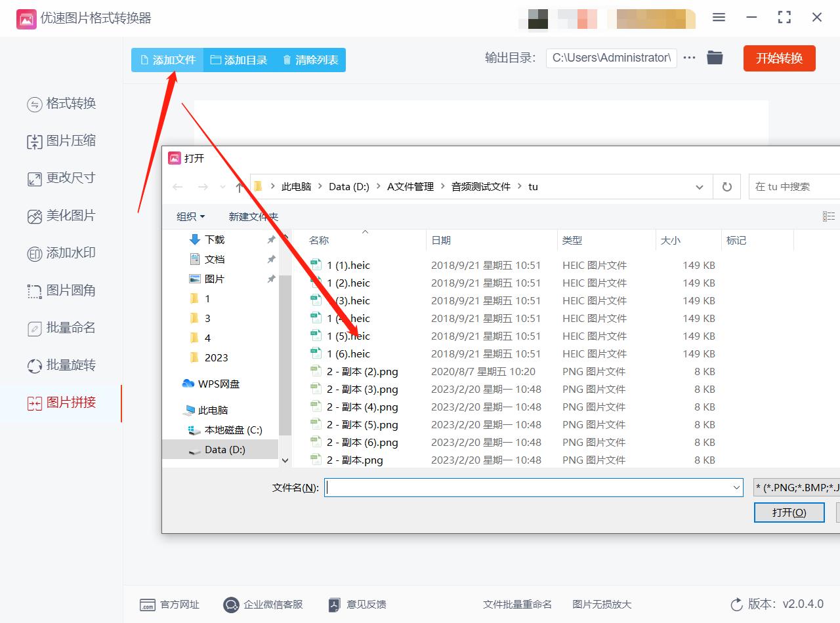Open the 批量命名 batch rename tool

point(72,328)
